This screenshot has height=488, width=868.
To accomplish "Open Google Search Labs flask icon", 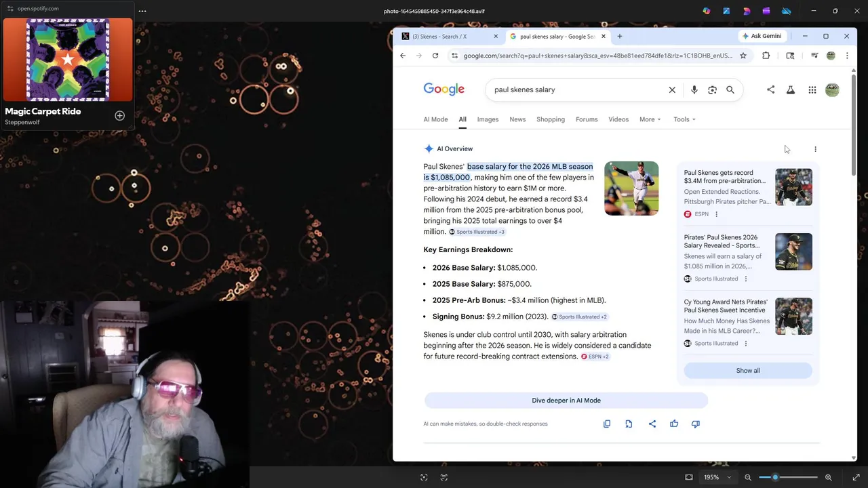I will [x=791, y=89].
